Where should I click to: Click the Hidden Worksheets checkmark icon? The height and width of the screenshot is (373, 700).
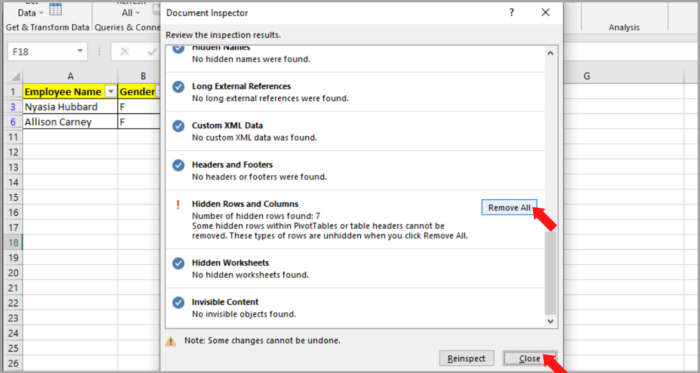pyautogui.click(x=179, y=264)
